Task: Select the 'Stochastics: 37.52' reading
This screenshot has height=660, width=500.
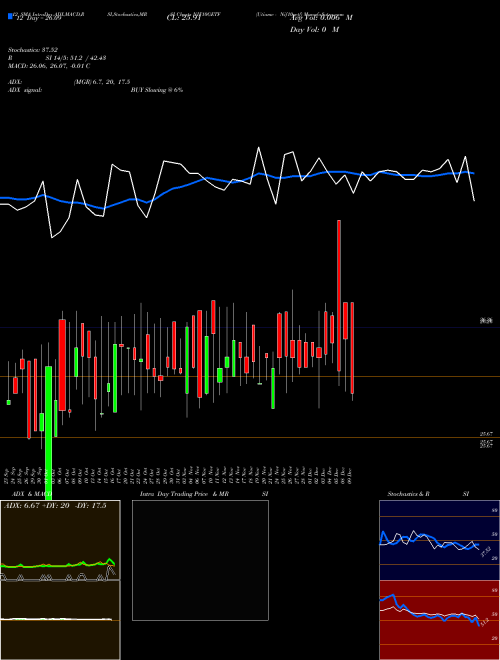Action: (x=33, y=50)
